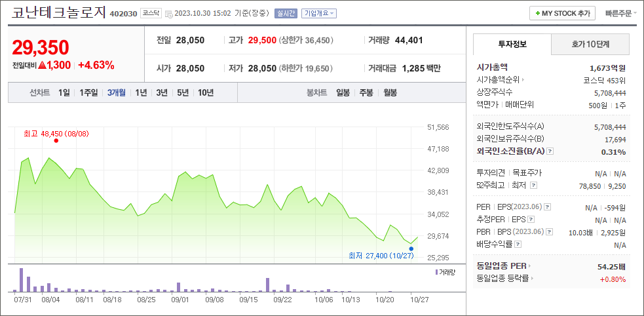
Task: Click the 거래대금 value 1,285 백만
Action: [421, 69]
